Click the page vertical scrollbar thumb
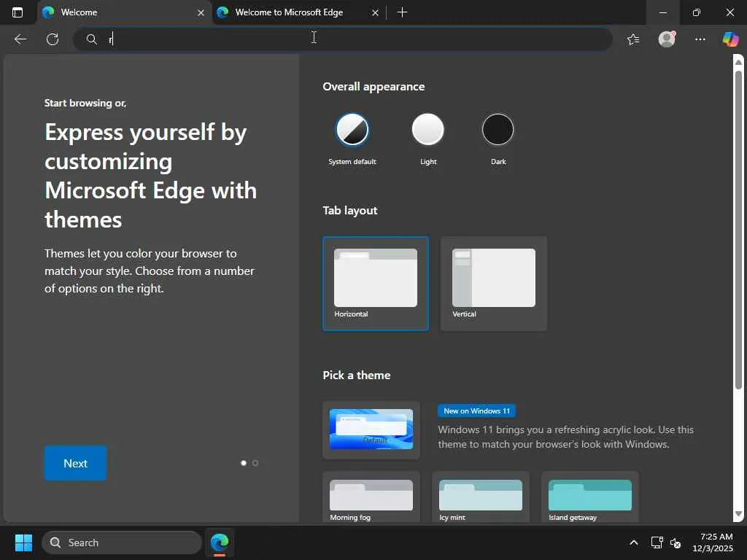The image size is (747, 560). click(738, 230)
